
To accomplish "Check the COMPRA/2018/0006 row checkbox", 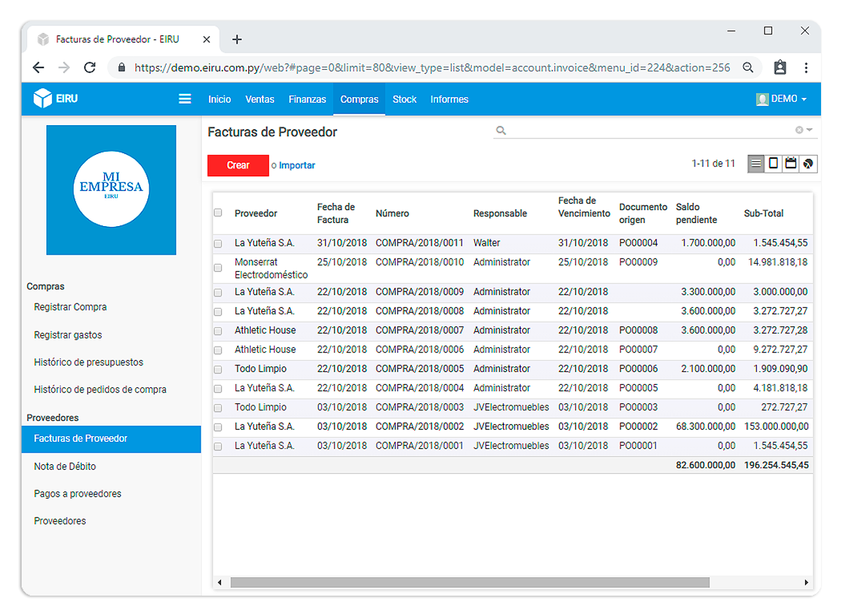I will pos(218,350).
